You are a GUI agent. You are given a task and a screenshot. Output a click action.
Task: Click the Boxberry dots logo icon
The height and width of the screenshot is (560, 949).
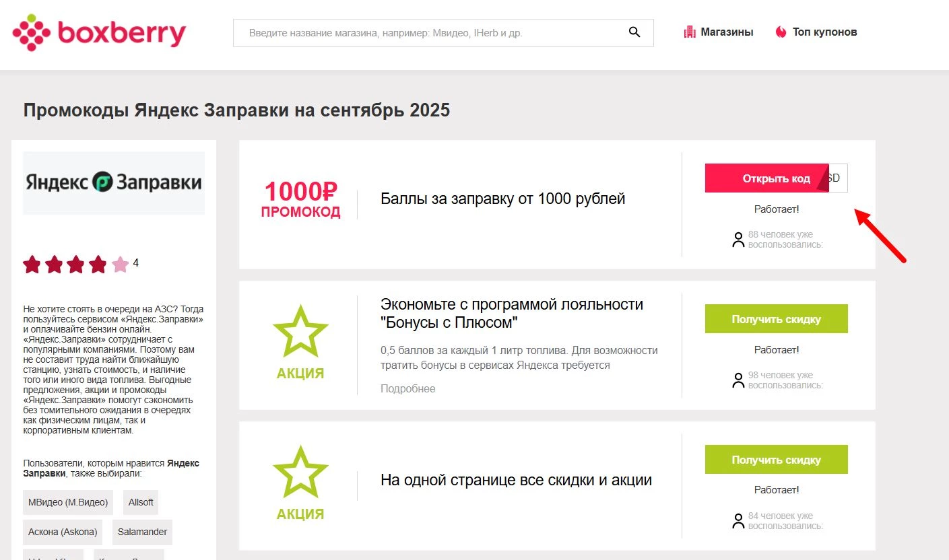click(x=32, y=31)
